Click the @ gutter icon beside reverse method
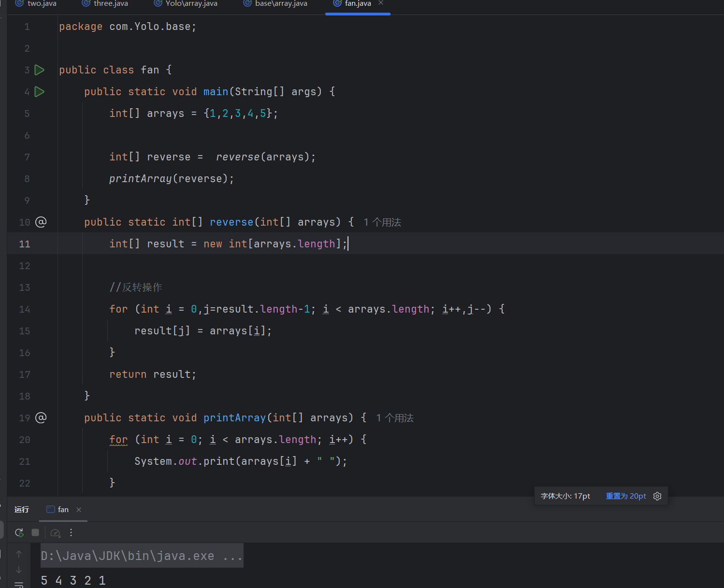724x588 pixels. pos(41,222)
